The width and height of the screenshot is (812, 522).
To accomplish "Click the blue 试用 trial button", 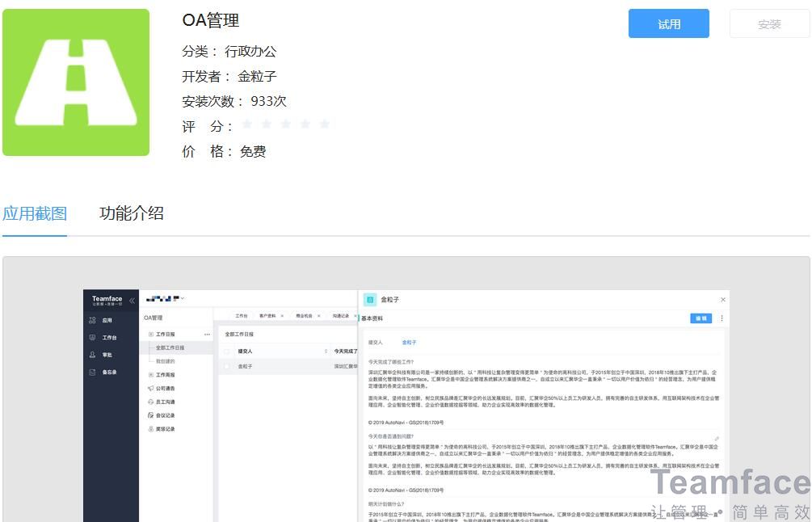I will click(x=668, y=23).
